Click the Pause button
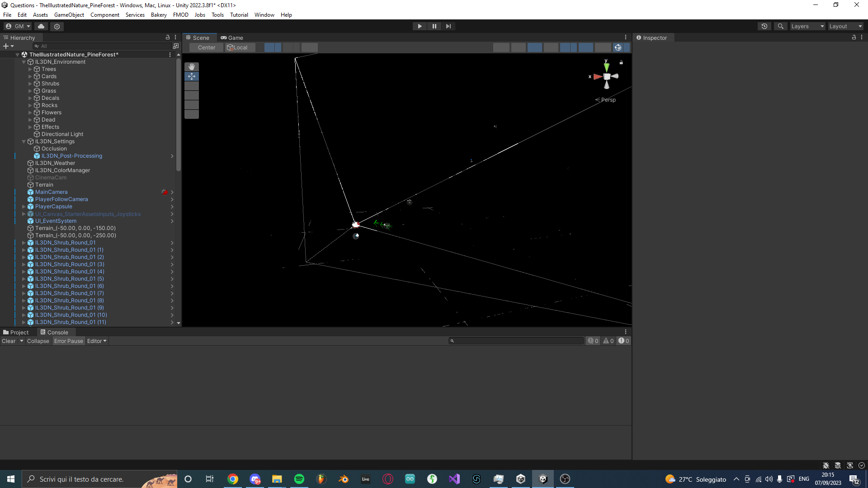This screenshot has width=868, height=488. tap(434, 26)
